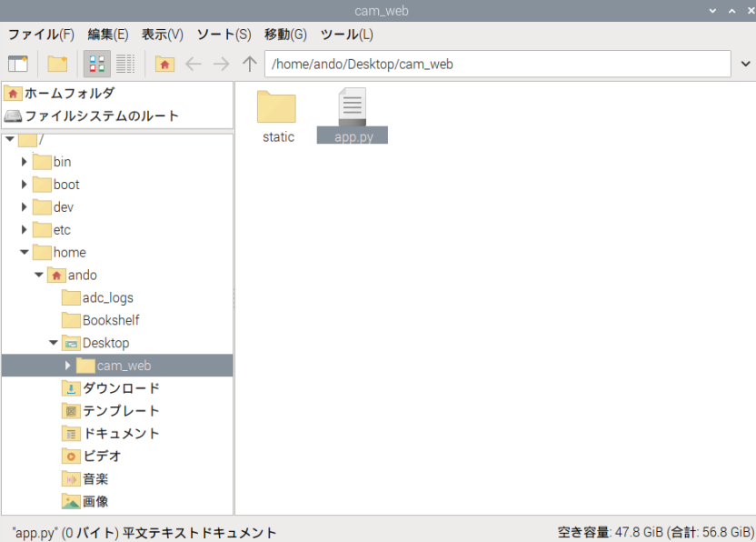Viewport: 756px width, 542px height.
Task: Open the ファイル(F) menu
Action: coord(41,35)
